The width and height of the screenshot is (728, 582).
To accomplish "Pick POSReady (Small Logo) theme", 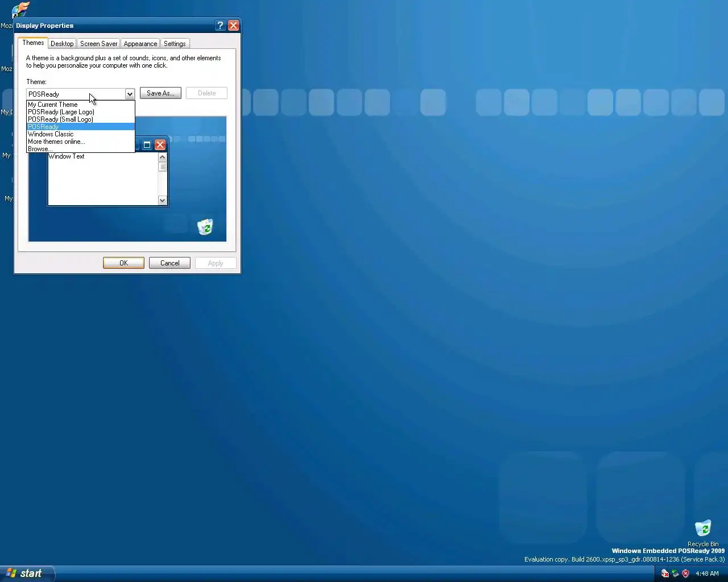I will [x=81, y=119].
